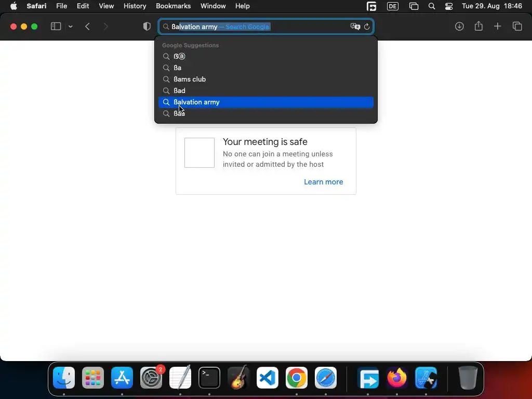Choose the "ßams club" suggestion
The image size is (532, 399).
(266, 79)
